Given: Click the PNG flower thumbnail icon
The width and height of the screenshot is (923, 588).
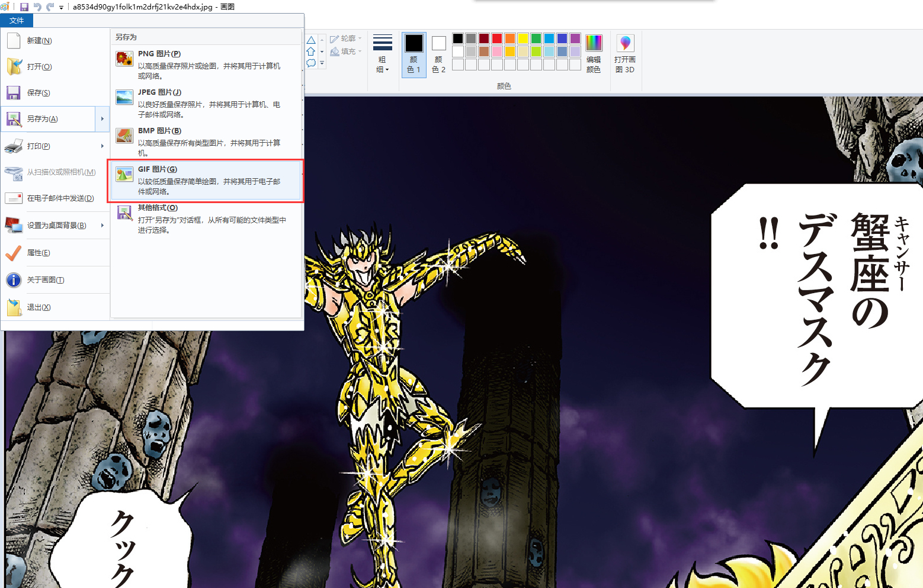Looking at the screenshot, I should click(124, 59).
